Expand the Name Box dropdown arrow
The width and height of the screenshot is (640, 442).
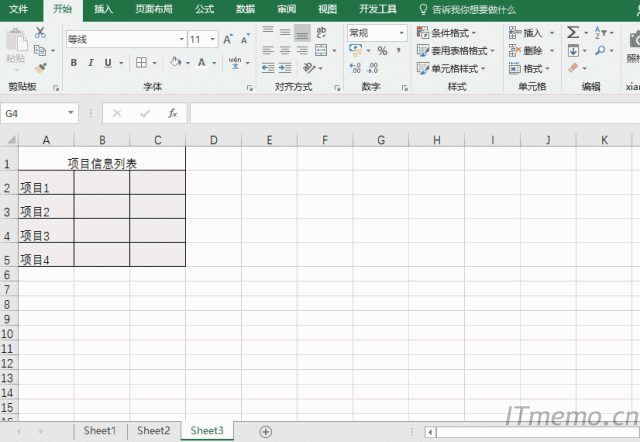pos(71,113)
